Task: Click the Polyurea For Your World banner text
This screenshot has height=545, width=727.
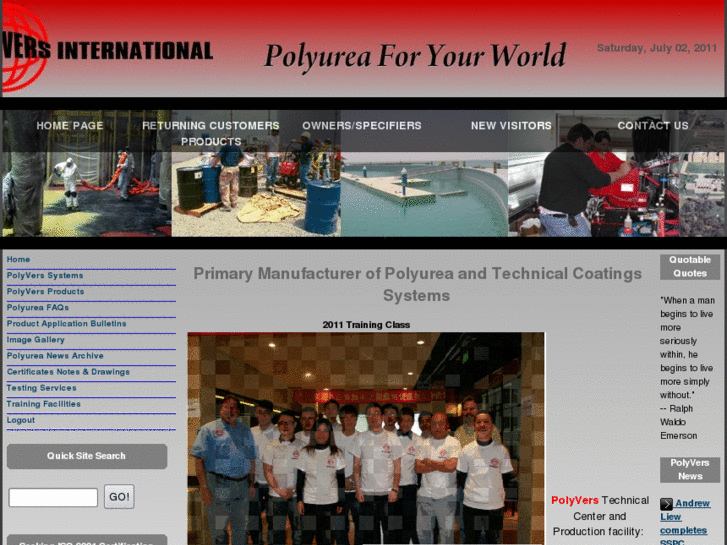Action: click(415, 56)
